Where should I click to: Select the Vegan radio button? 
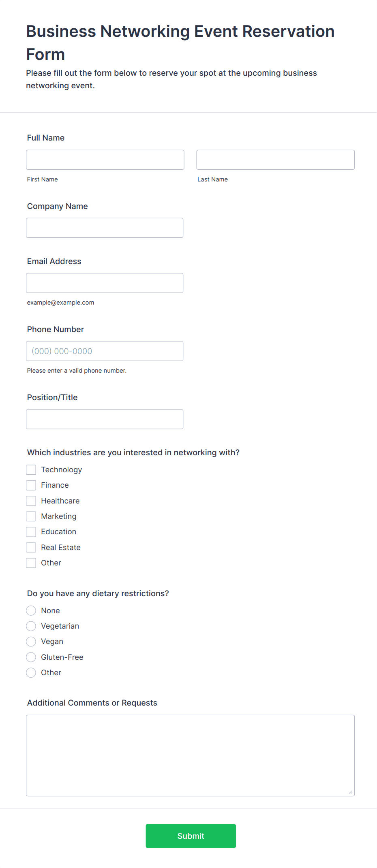pos(31,641)
